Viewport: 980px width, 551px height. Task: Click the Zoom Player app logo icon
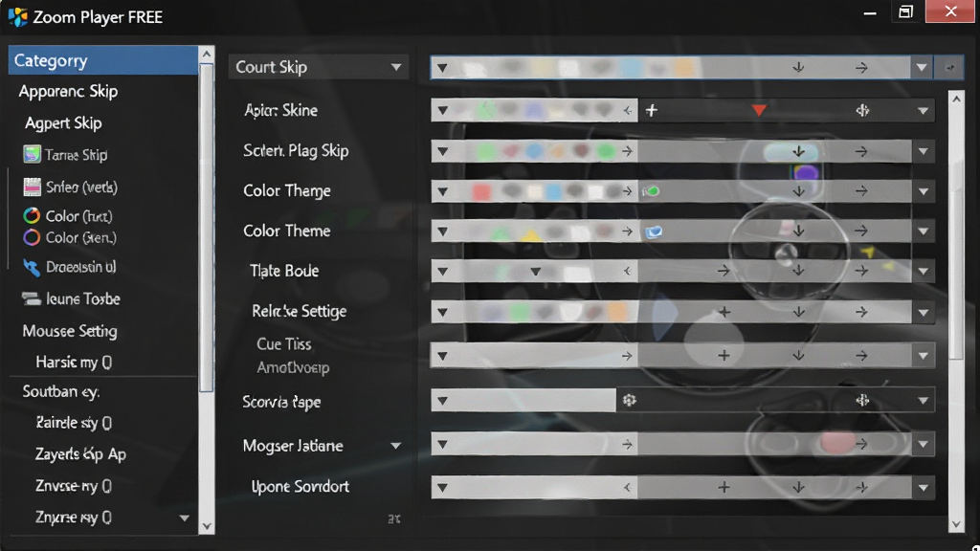tap(17, 16)
